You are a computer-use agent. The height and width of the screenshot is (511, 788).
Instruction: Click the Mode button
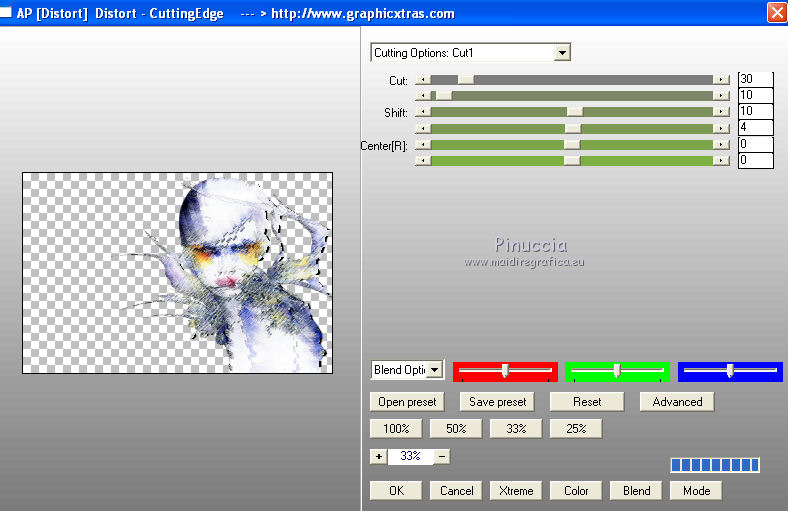[x=696, y=491]
